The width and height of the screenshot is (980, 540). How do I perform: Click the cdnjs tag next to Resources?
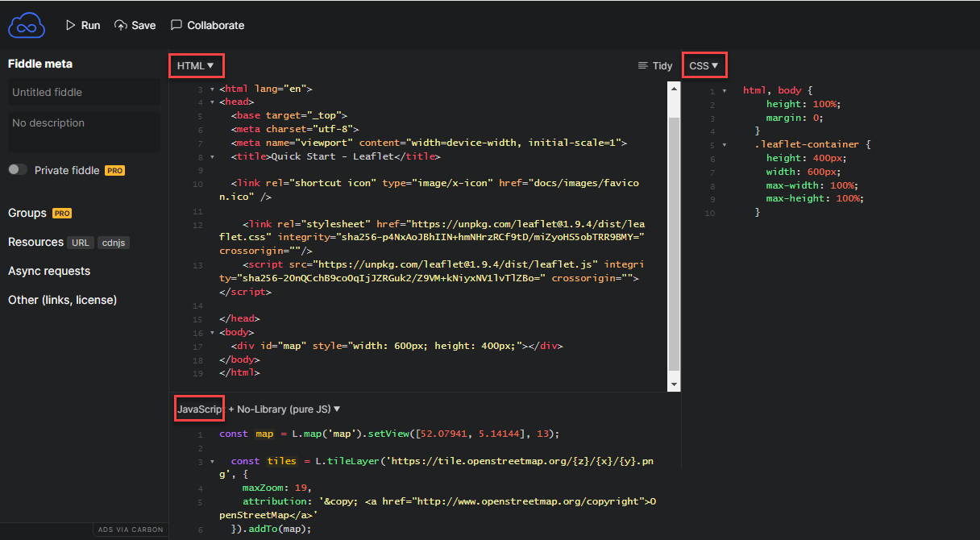[x=114, y=243]
